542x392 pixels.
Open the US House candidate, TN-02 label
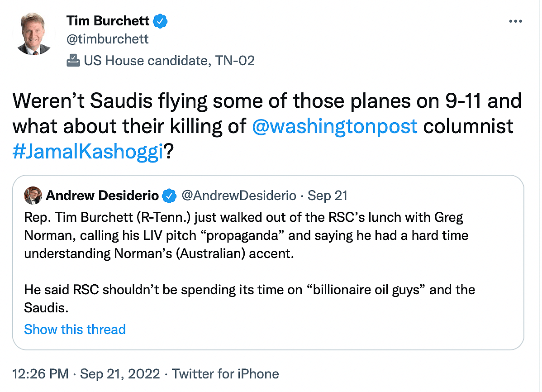coord(169,61)
